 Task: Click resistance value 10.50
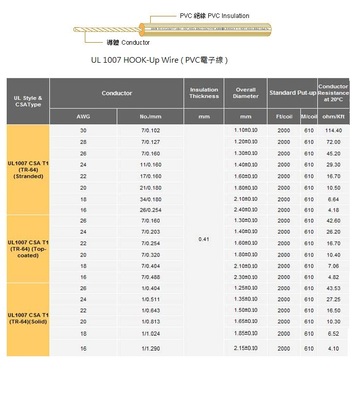pyautogui.click(x=333, y=188)
